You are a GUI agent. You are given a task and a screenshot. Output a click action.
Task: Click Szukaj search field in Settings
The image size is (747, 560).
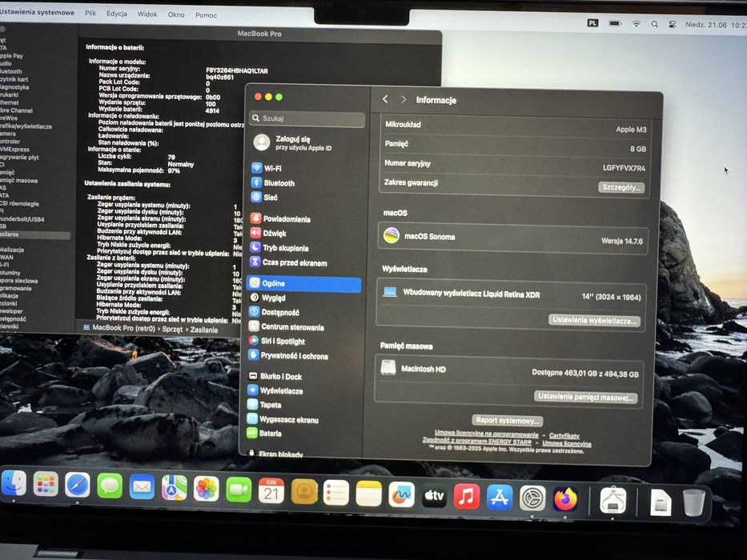[x=307, y=118]
